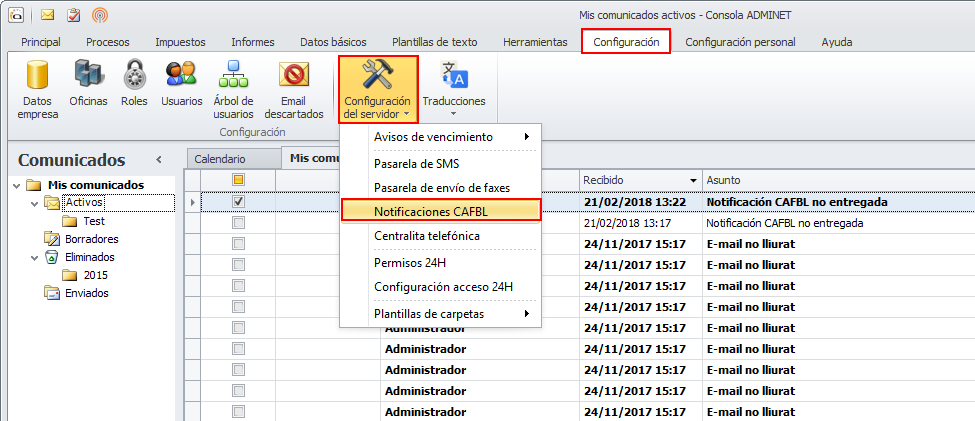Check the 21/02/2018 13:17 row checkbox

click(x=238, y=223)
